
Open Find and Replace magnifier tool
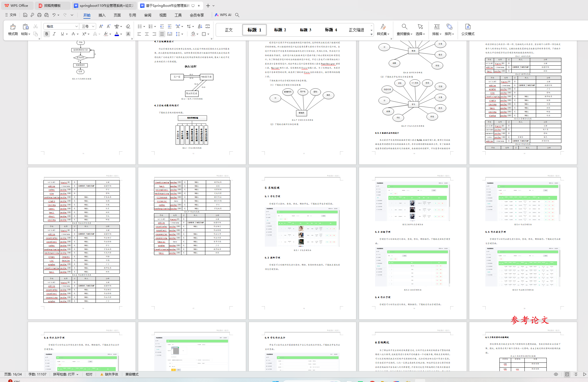pos(404,27)
